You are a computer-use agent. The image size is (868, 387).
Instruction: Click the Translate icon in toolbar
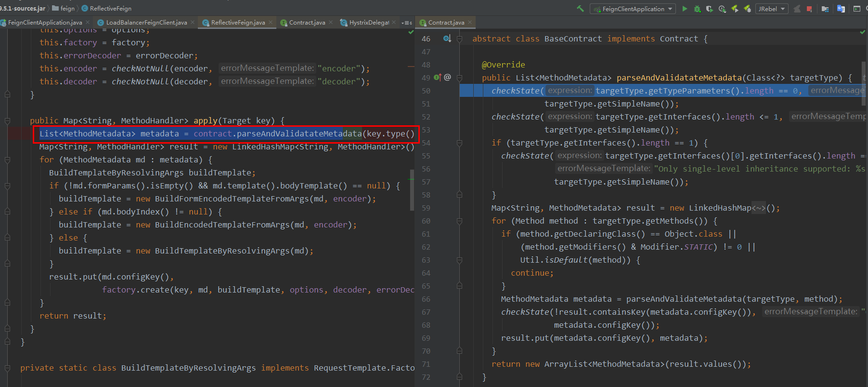[841, 9]
